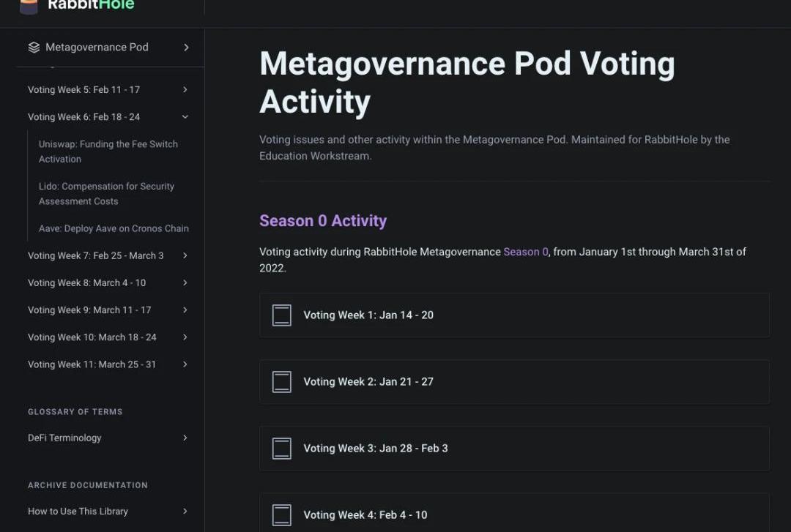Expand How to Use This Library
Viewport: 791px width, 532px height.
point(185,512)
